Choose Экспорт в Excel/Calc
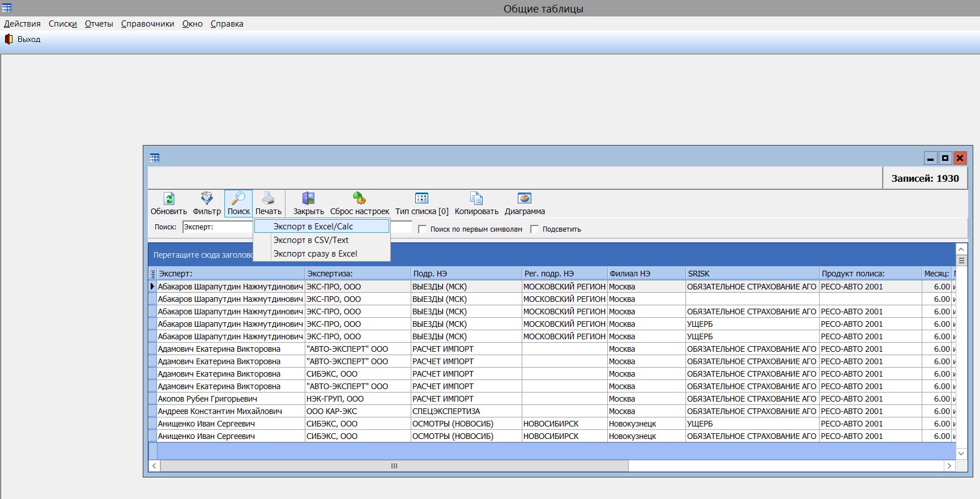 [x=322, y=227]
